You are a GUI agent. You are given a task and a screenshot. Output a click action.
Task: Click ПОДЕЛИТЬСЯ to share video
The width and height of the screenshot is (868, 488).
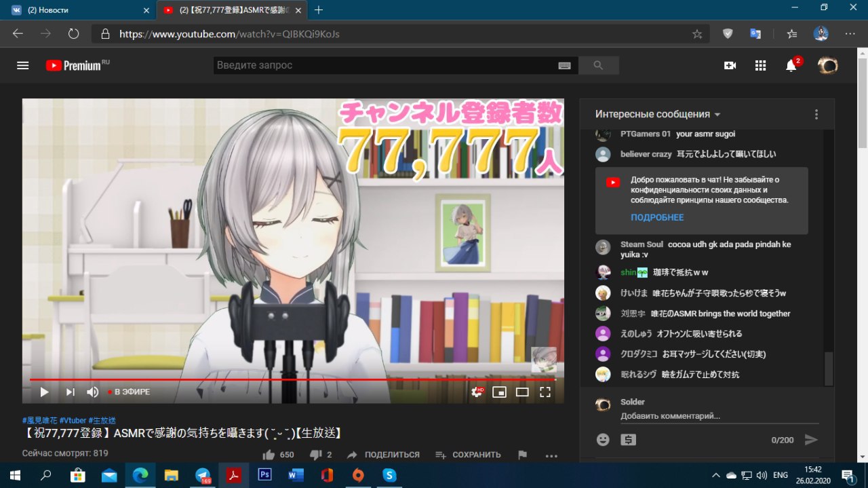[x=383, y=455]
